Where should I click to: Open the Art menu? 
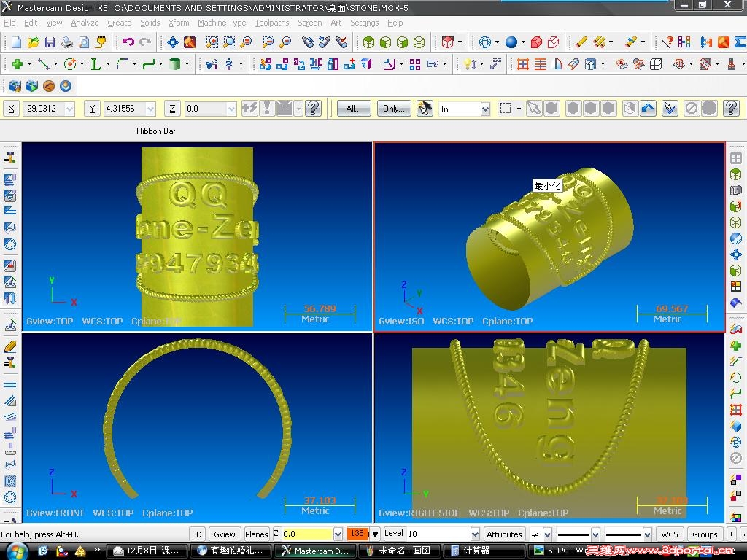coord(336,23)
